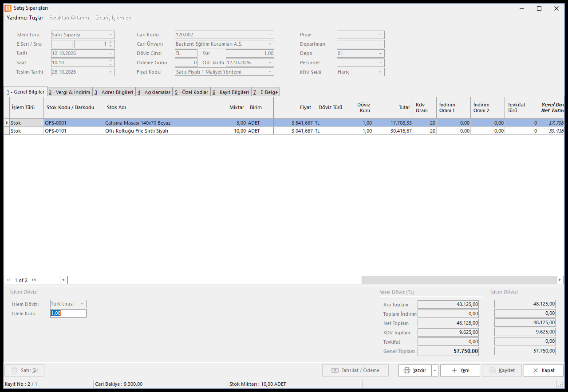This screenshot has width=568, height=392.
Task: Click the grid scroll left arrow
Action: pos(63,280)
